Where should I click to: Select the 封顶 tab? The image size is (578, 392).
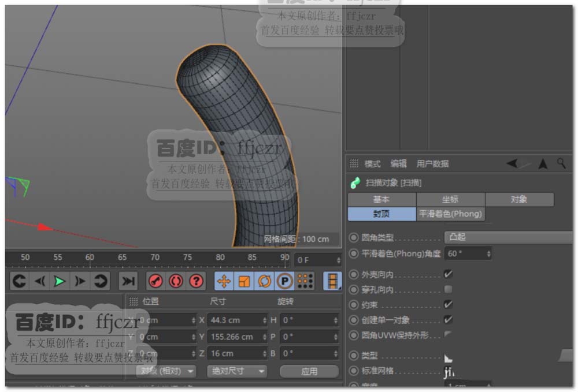tap(381, 214)
